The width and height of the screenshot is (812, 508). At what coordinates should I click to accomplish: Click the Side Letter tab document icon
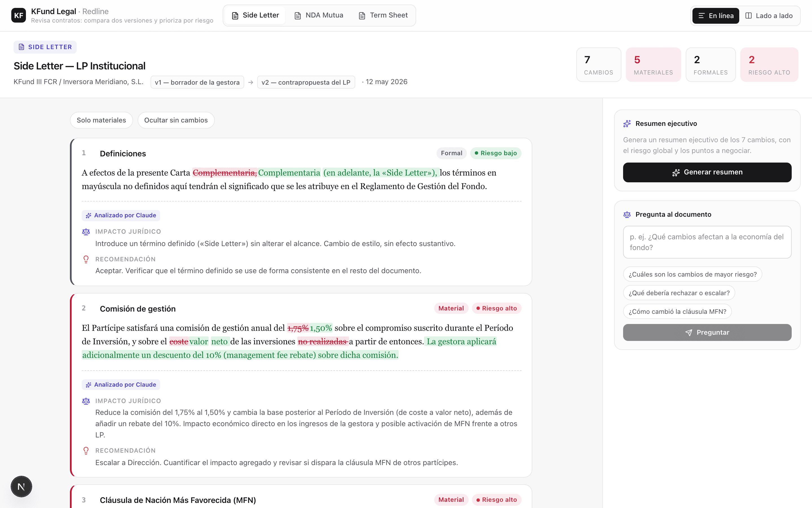[235, 16]
